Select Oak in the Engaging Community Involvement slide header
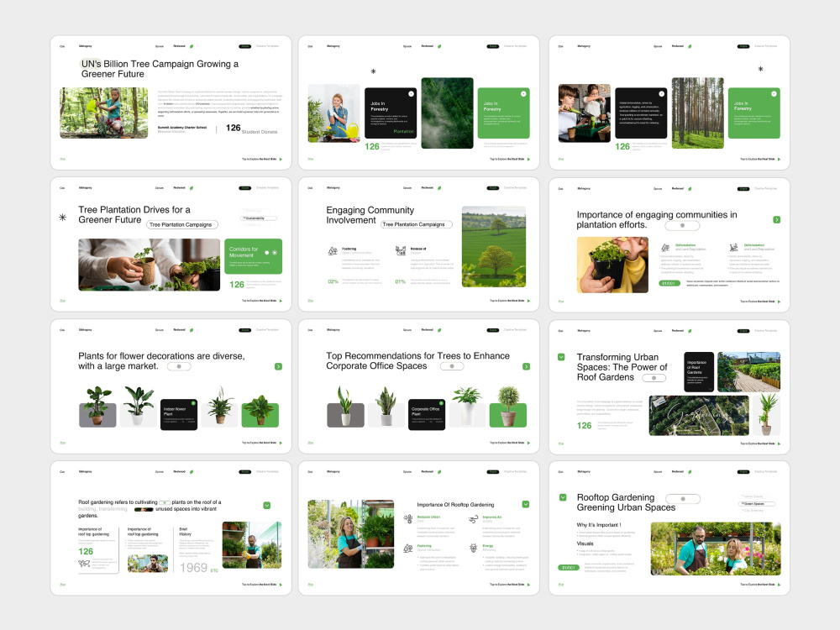 pyautogui.click(x=310, y=188)
